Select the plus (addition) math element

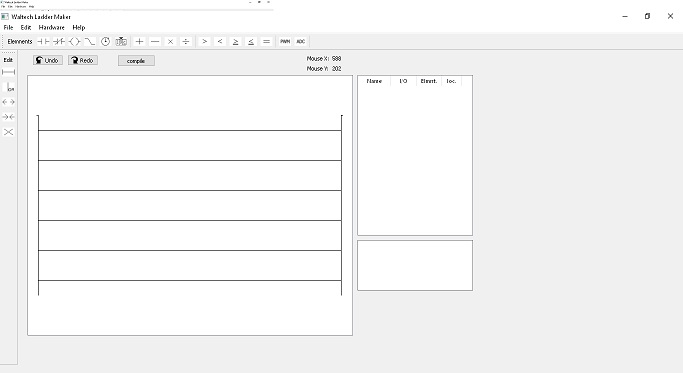[139, 41]
